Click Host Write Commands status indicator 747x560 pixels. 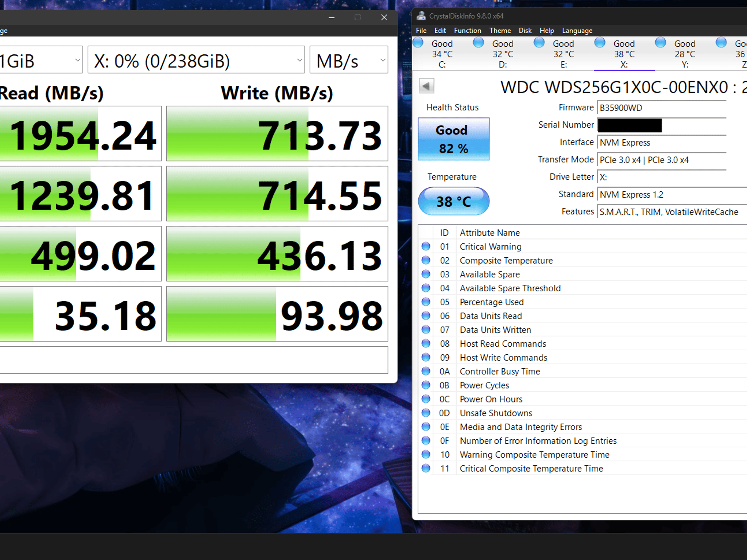coord(426,357)
